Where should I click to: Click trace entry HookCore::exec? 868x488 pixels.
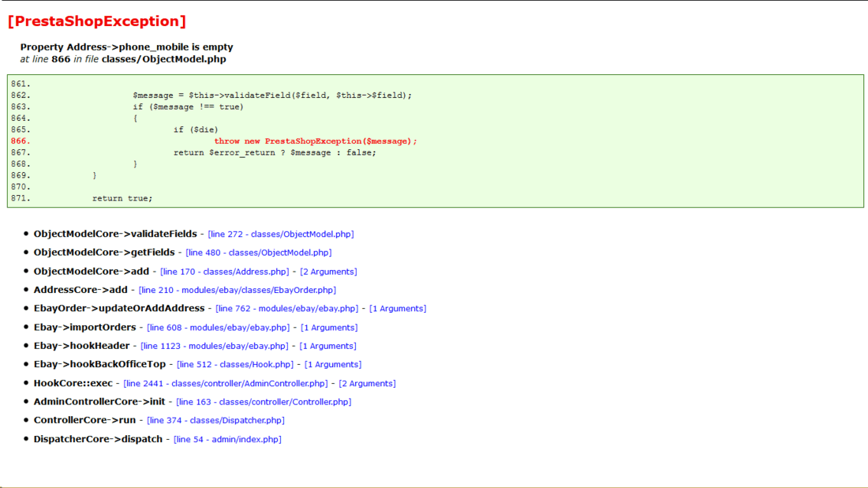[x=73, y=383]
